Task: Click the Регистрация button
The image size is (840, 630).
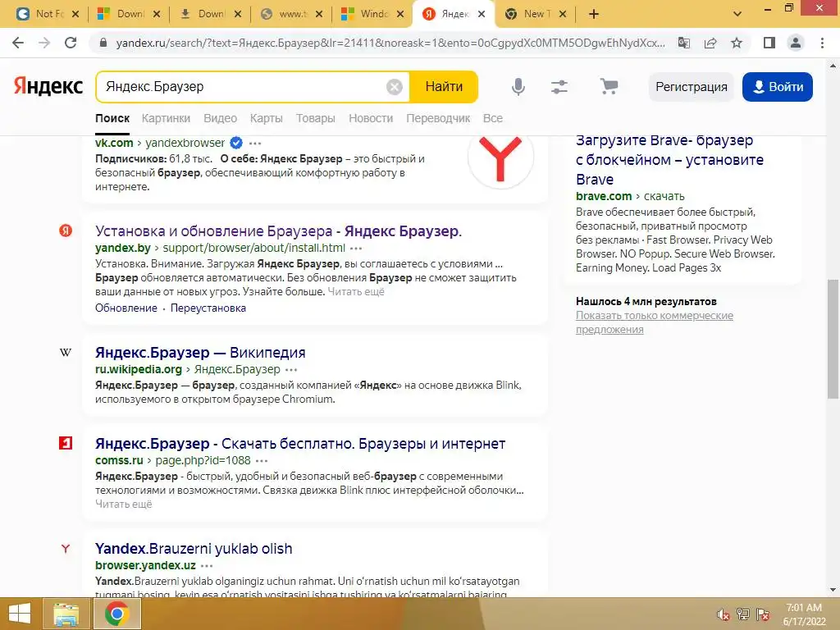Action: point(692,87)
